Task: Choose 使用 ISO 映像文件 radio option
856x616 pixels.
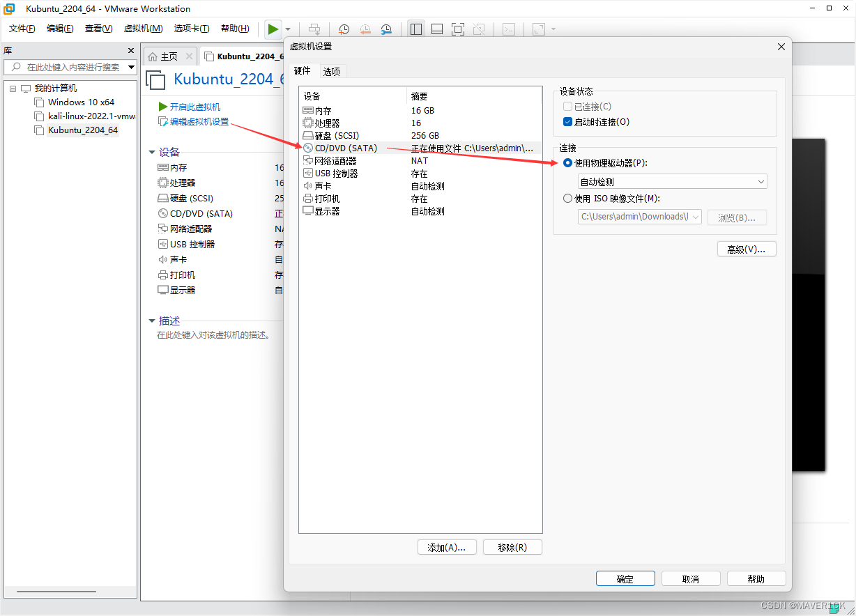Action: 567,199
